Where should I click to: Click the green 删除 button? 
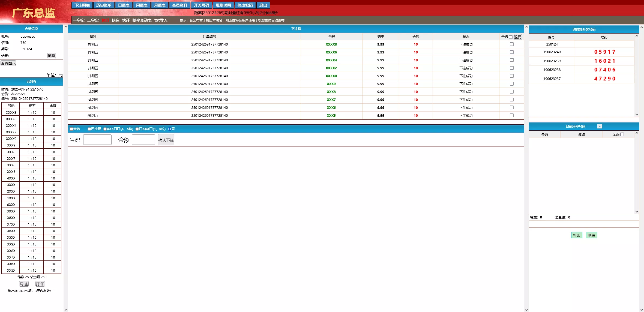click(x=591, y=235)
